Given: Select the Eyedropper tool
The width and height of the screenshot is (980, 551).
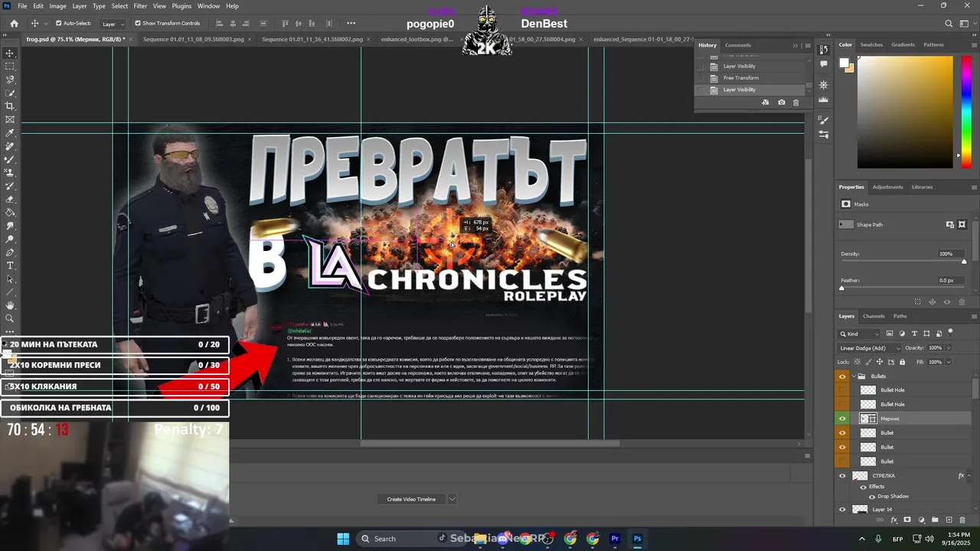Looking at the screenshot, I should [10, 133].
